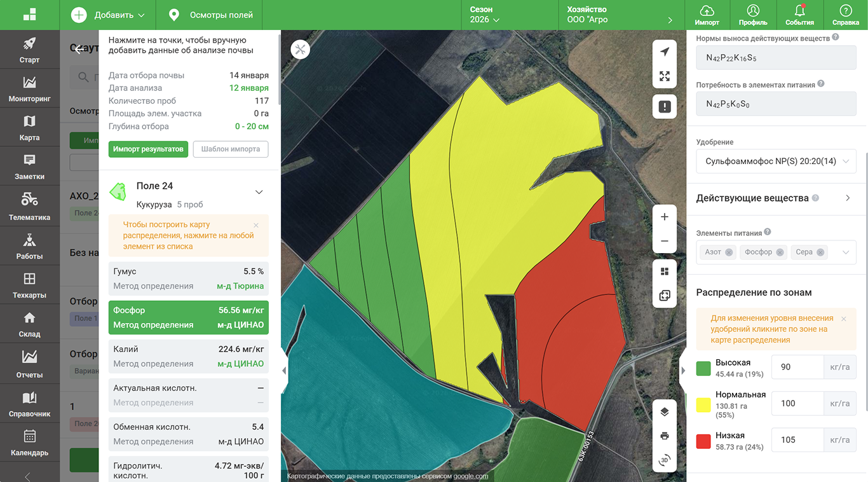This screenshot has width=868, height=482.
Task: Print the map
Action: coord(665,436)
